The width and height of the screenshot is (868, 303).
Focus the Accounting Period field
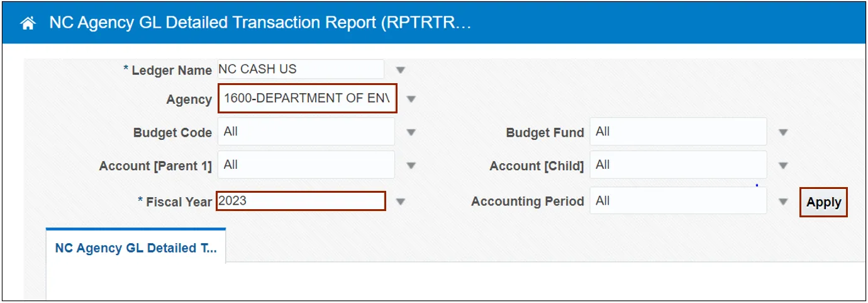678,201
